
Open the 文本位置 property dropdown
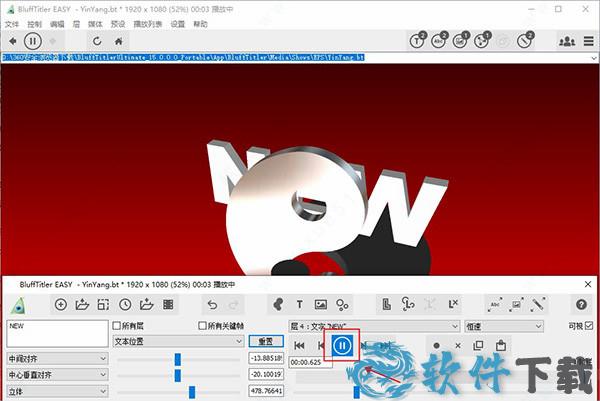[177, 341]
